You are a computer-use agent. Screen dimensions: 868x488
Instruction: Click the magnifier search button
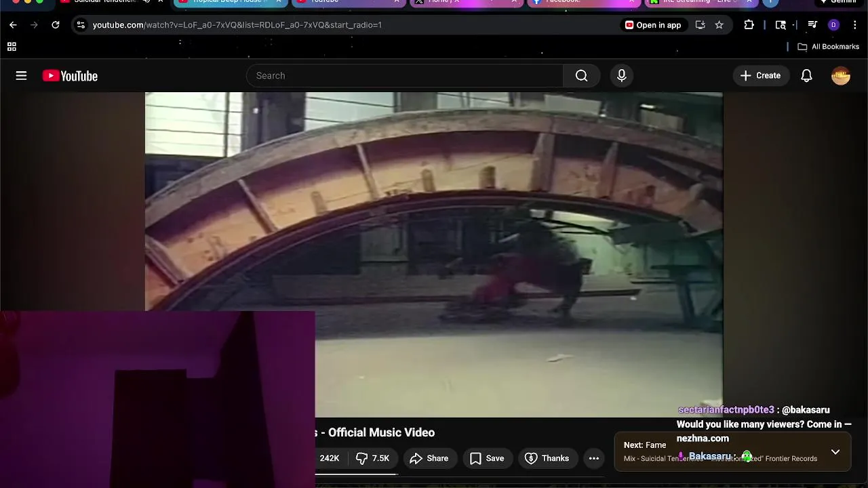(x=581, y=76)
